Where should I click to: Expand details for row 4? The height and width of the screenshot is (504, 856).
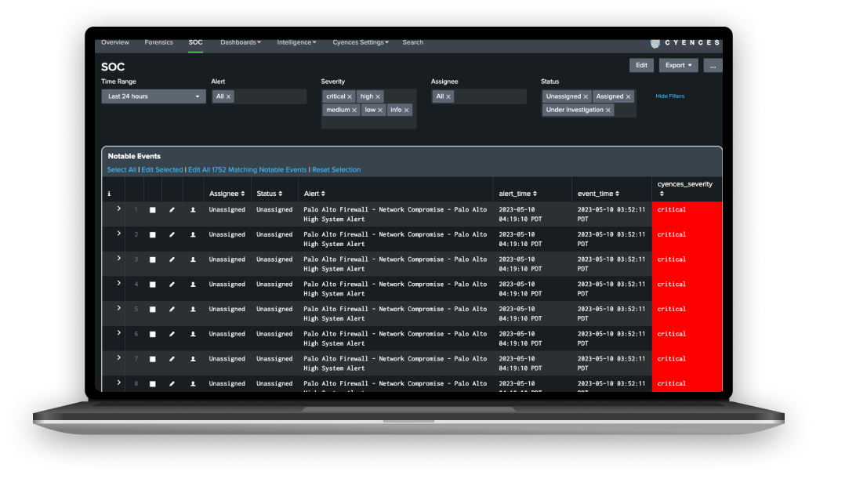[118, 284]
